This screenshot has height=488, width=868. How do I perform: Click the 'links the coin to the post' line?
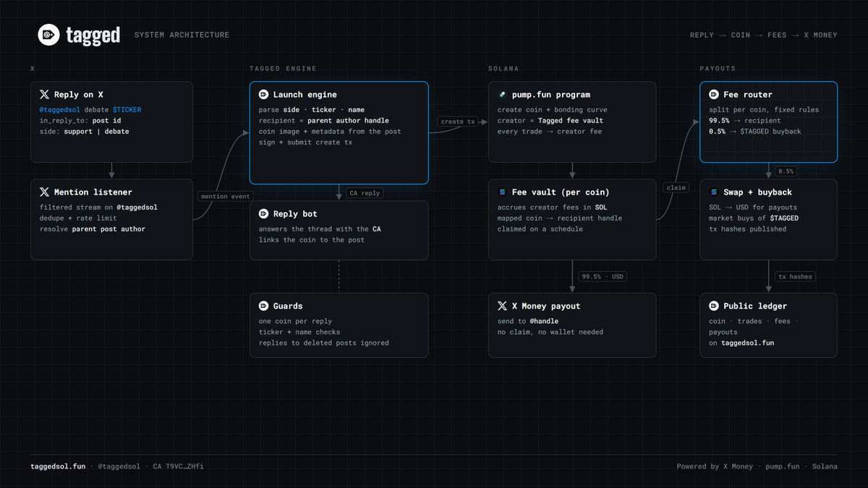(x=311, y=240)
